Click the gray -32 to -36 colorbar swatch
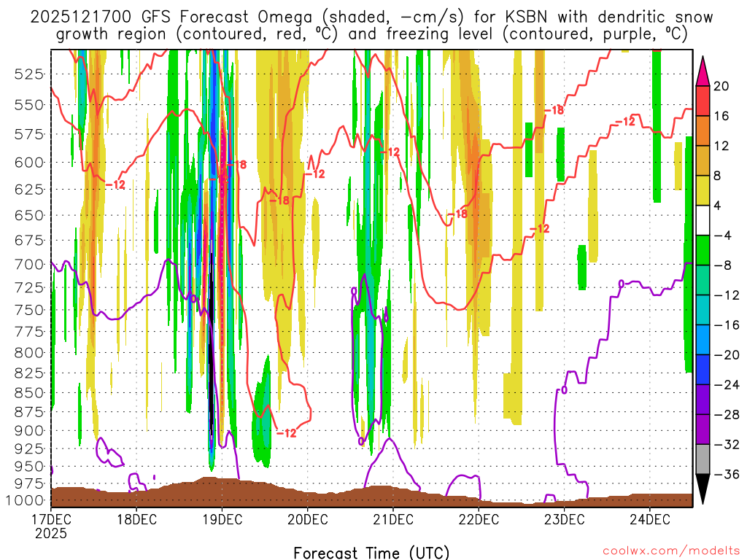747x560 pixels. pyautogui.click(x=703, y=459)
